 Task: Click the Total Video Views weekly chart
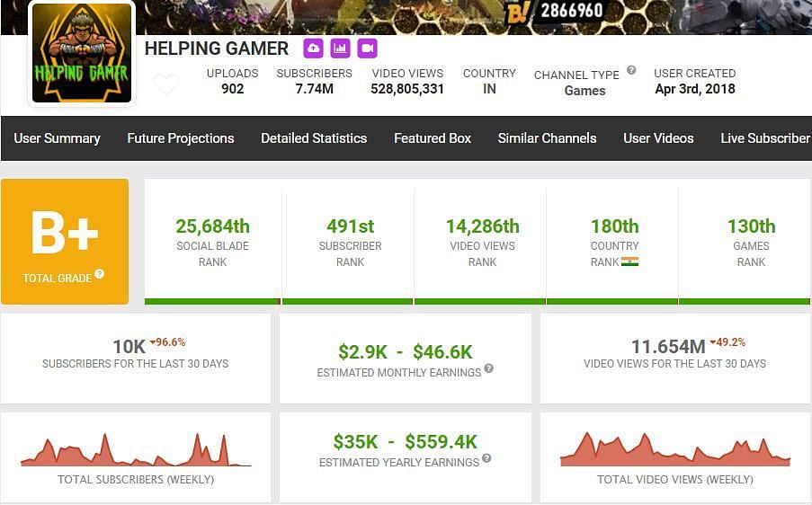675,449
